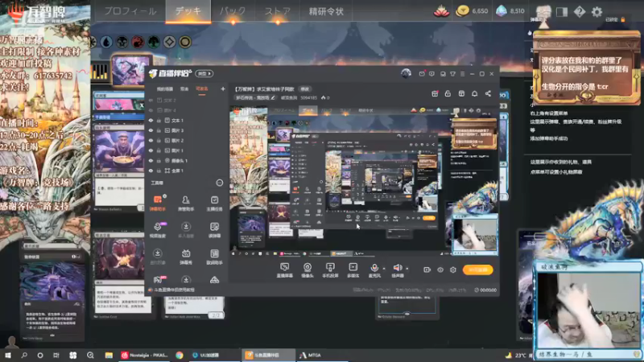644x362 pixels.
Task: Select the red mana filter icon
Action: pos(138,42)
